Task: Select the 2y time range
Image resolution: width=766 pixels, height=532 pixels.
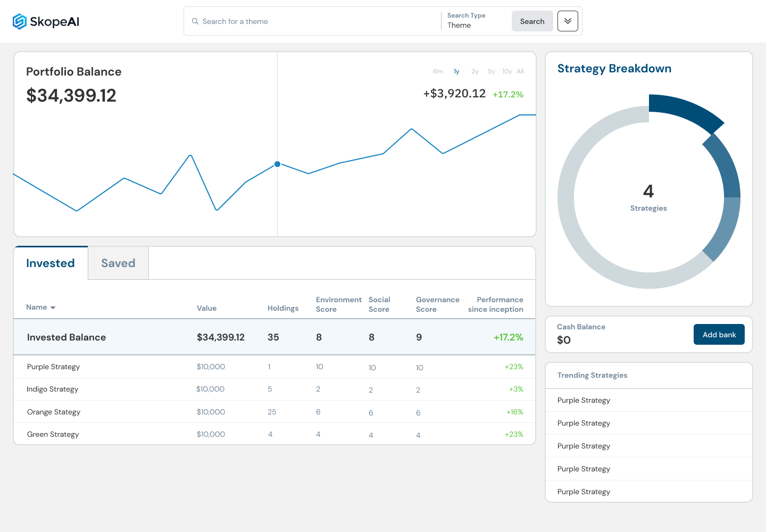Action: [475, 71]
